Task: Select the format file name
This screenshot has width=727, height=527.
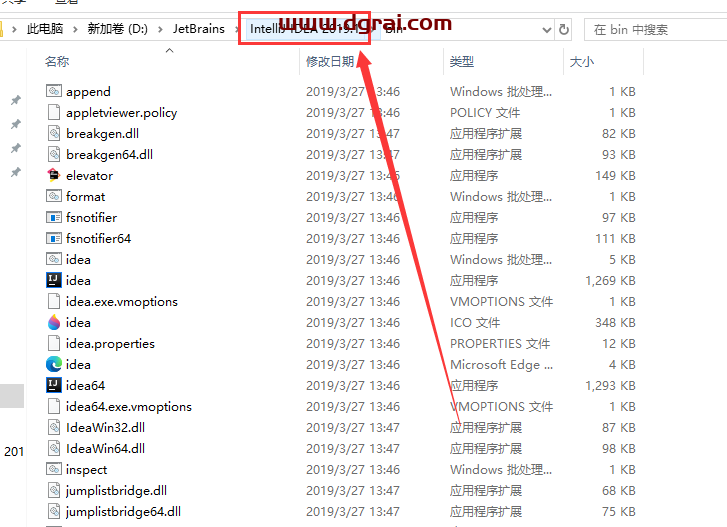Action: tap(85, 197)
